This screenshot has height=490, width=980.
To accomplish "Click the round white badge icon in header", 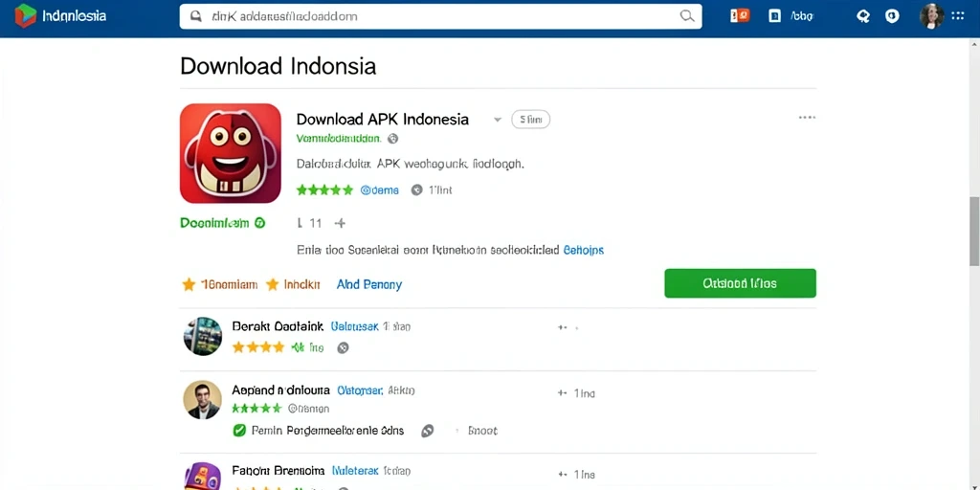I will point(893,16).
